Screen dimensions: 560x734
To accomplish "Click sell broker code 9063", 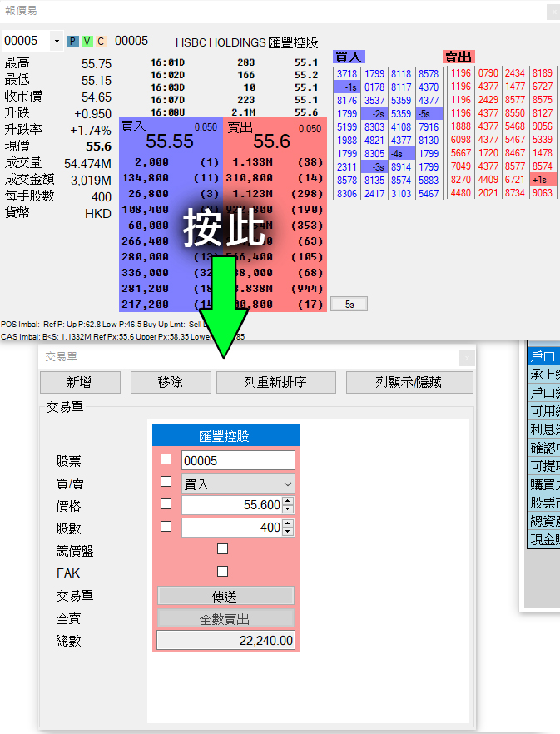I will point(543,193).
